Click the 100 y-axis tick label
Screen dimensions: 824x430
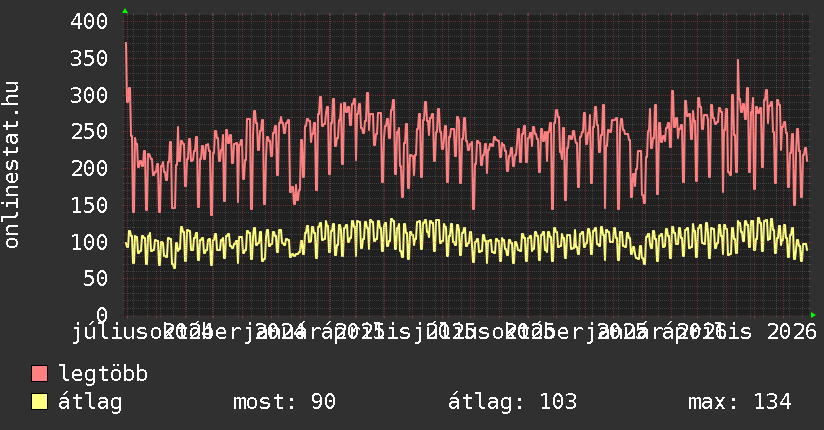point(89,242)
